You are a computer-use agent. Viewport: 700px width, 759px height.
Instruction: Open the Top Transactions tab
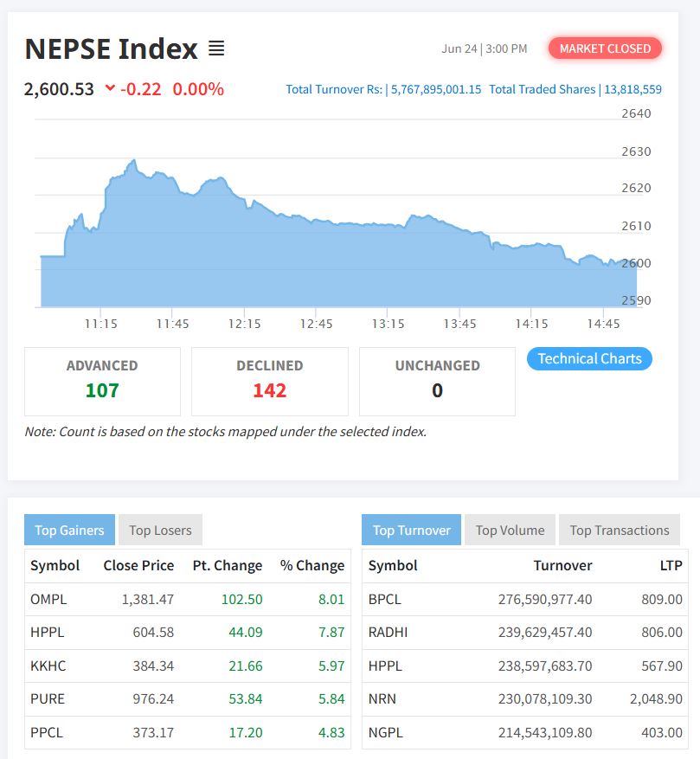[619, 530]
